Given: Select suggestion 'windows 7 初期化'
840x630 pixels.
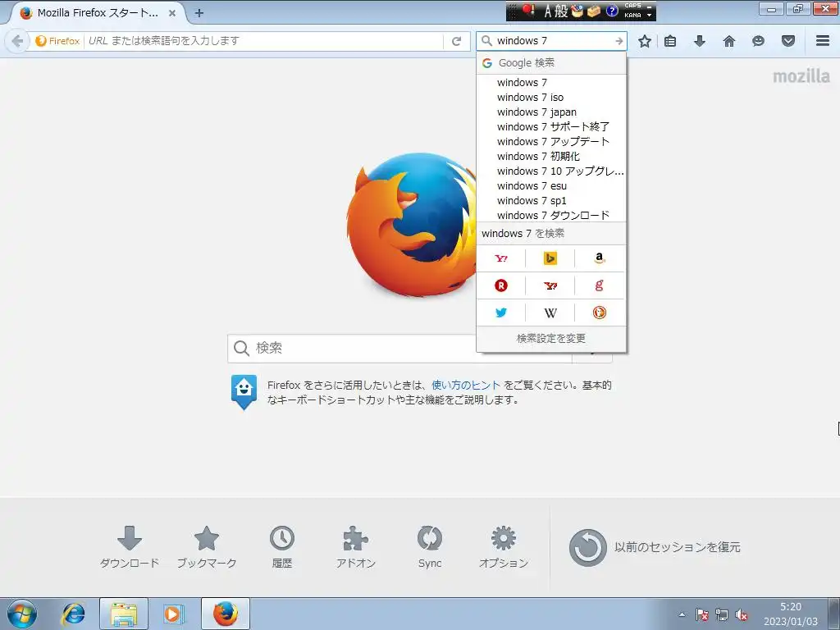Looking at the screenshot, I should 551,156.
